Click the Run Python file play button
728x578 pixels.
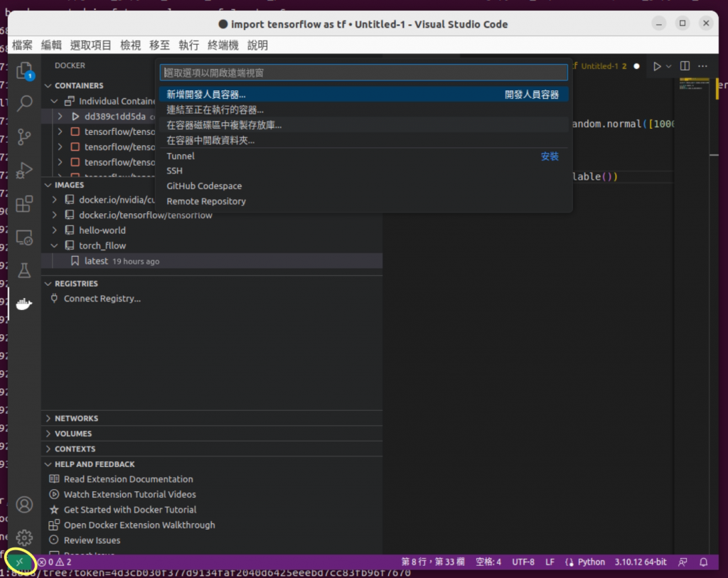[x=657, y=66]
